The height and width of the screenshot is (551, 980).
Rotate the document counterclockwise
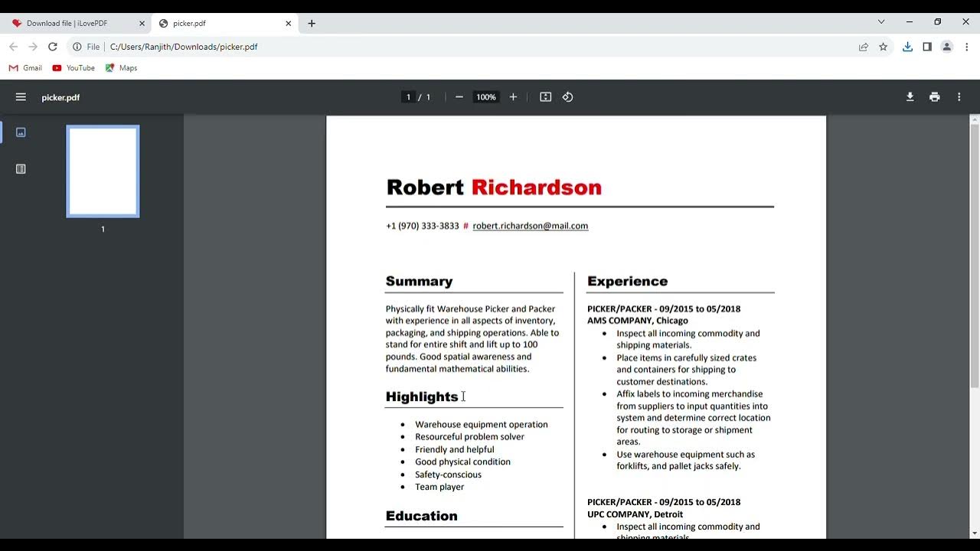(567, 97)
